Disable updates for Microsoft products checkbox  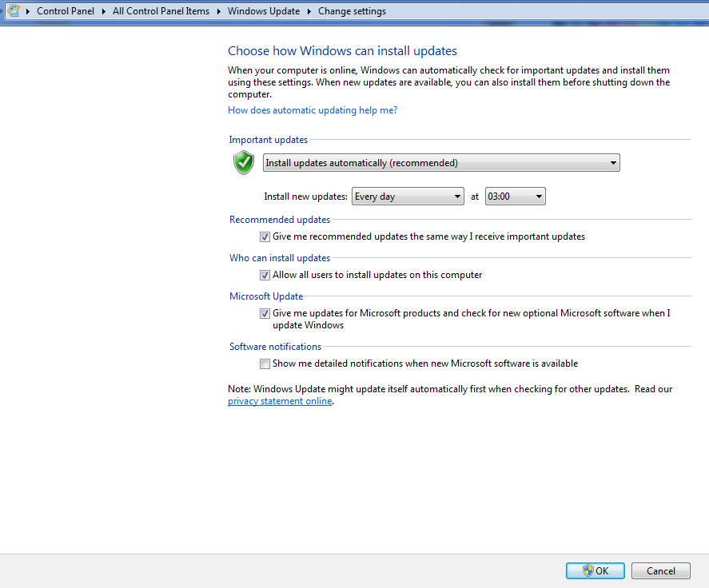(265, 314)
